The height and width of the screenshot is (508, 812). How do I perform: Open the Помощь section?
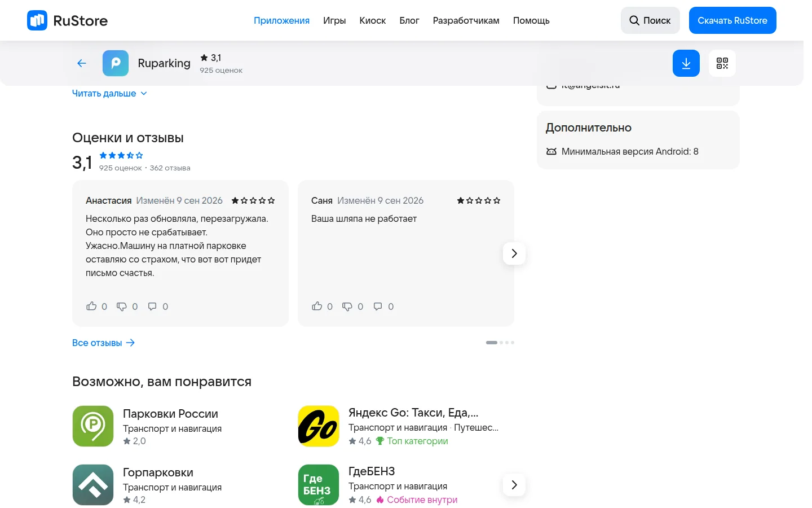[531, 20]
